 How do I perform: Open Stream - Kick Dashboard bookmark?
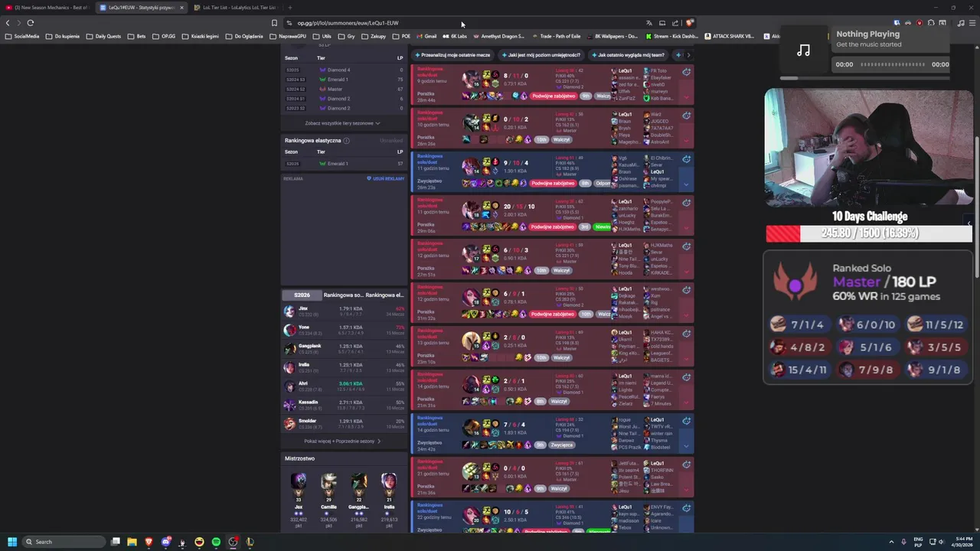[x=672, y=36]
